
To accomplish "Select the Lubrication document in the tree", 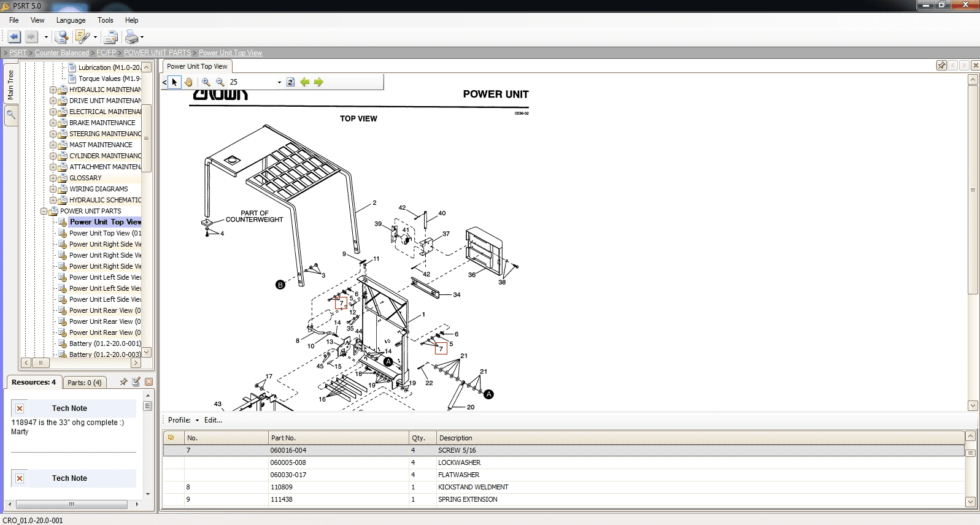I will point(109,67).
